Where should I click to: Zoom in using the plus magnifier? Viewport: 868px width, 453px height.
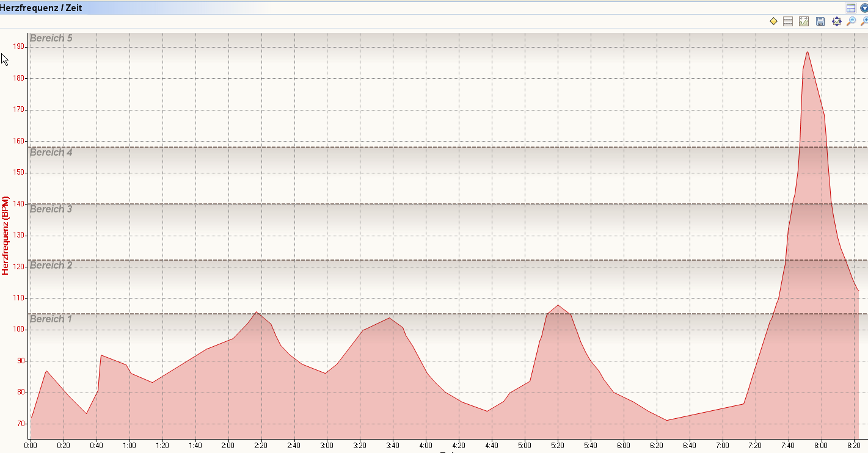click(864, 21)
